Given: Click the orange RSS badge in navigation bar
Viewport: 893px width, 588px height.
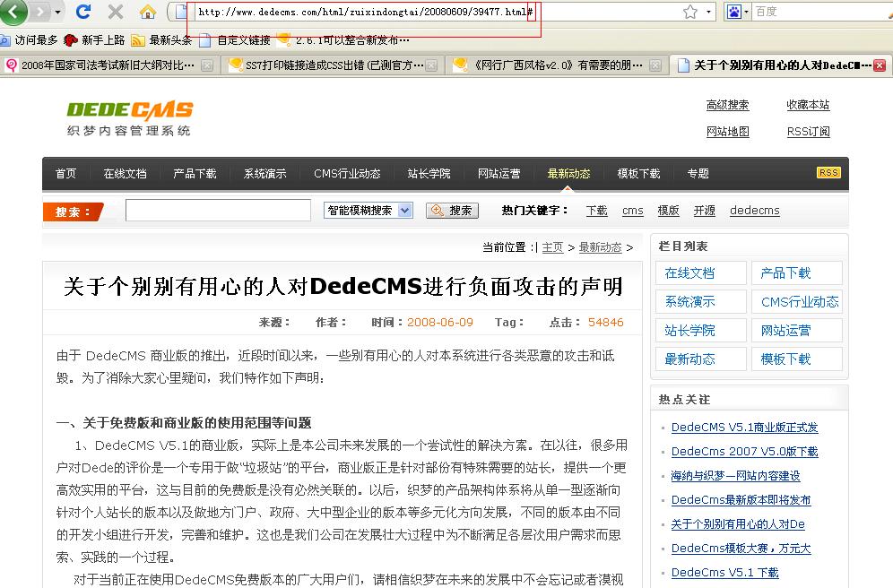Looking at the screenshot, I should (x=828, y=172).
